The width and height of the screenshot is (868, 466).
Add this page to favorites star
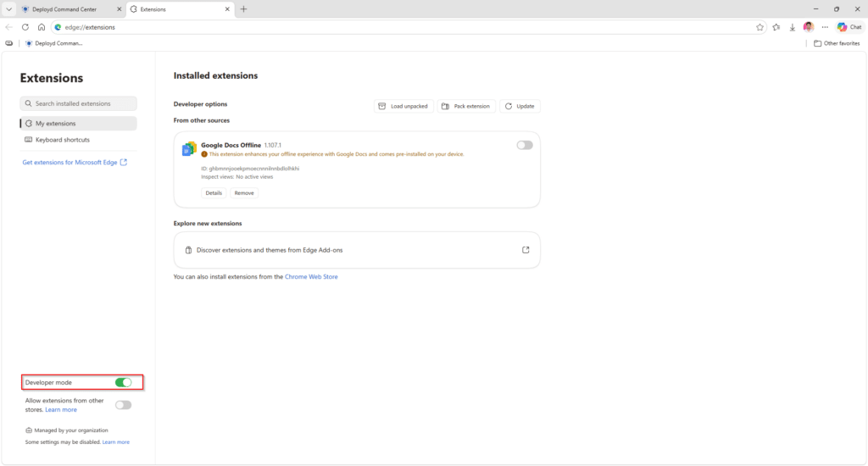(x=759, y=27)
